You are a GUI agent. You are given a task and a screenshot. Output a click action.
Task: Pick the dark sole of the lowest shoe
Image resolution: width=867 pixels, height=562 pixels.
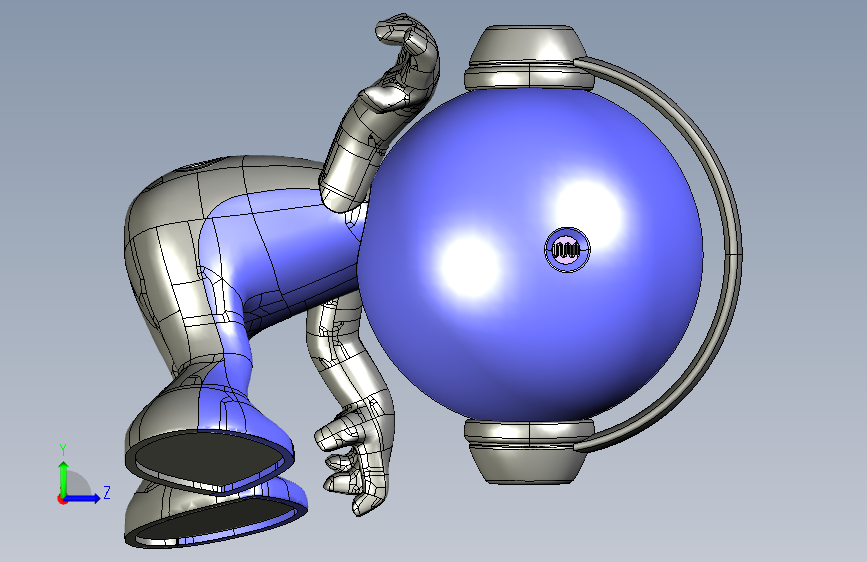[x=217, y=520]
